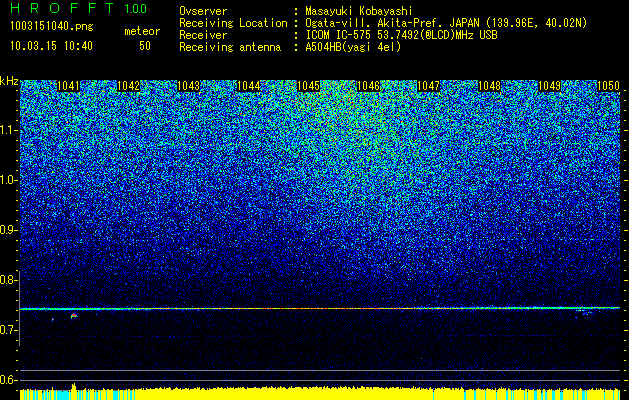
Task: Click the 1050 time marker
Action: [x=609, y=86]
